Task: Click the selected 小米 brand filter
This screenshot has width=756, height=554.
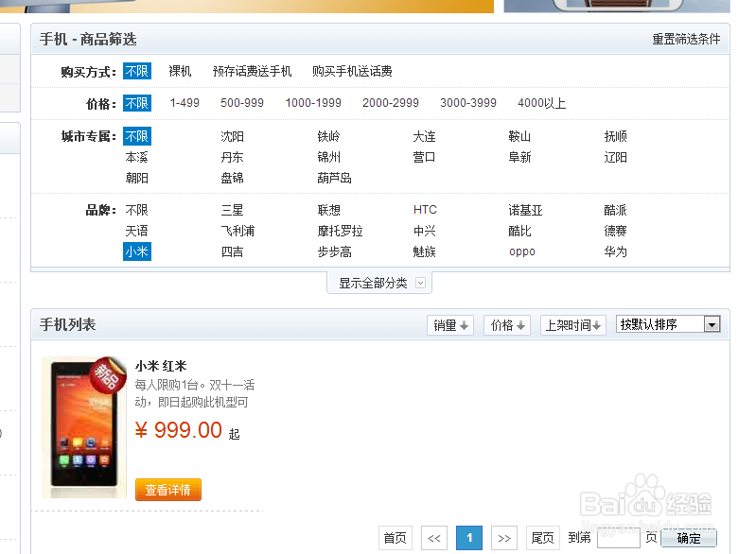Action: point(137,251)
